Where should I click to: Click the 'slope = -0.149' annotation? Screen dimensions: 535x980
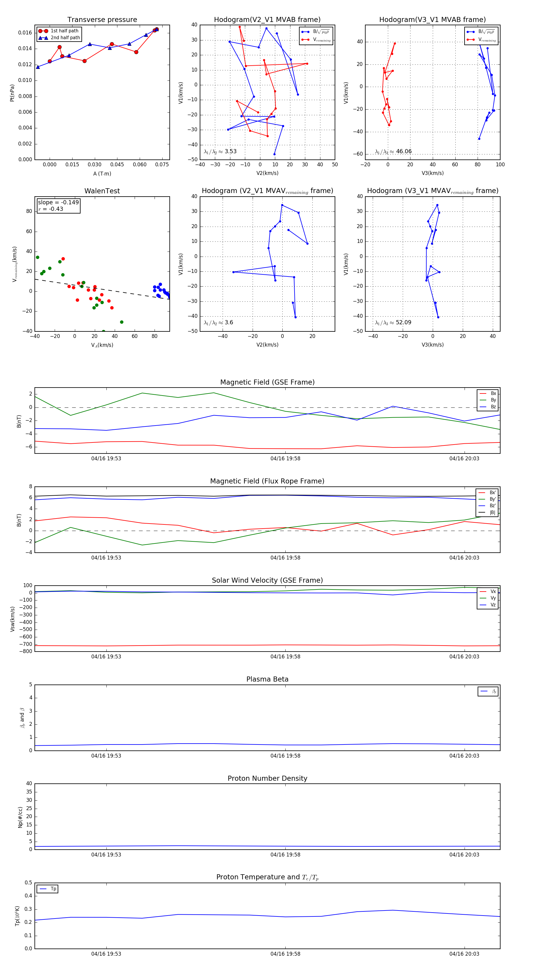point(58,203)
